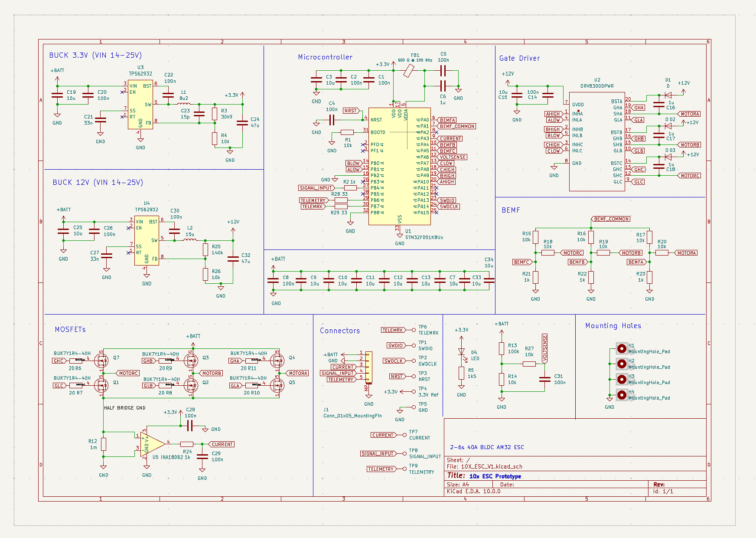The height and width of the screenshot is (538, 756).
Task: Click the TP7 CURRENT test point
Action: [405, 435]
